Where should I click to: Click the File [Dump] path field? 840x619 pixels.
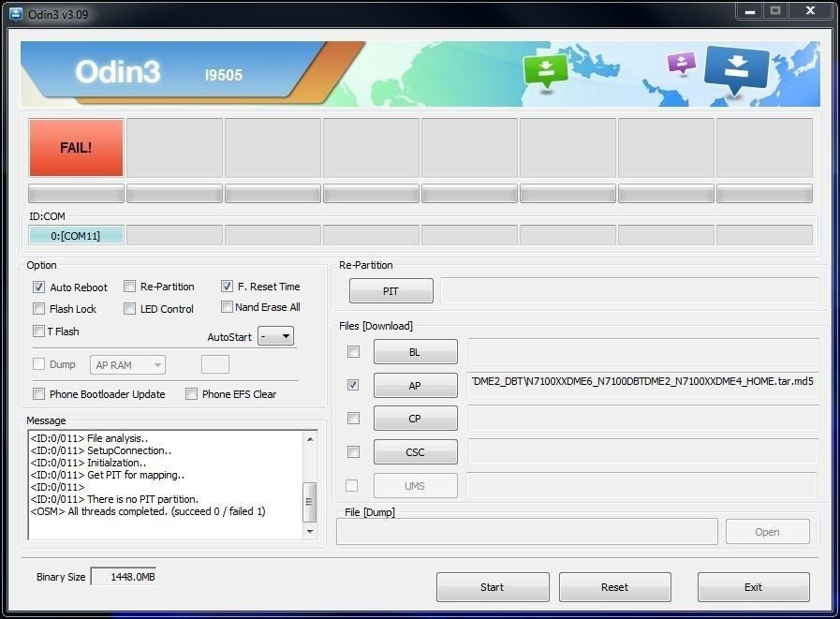[527, 531]
